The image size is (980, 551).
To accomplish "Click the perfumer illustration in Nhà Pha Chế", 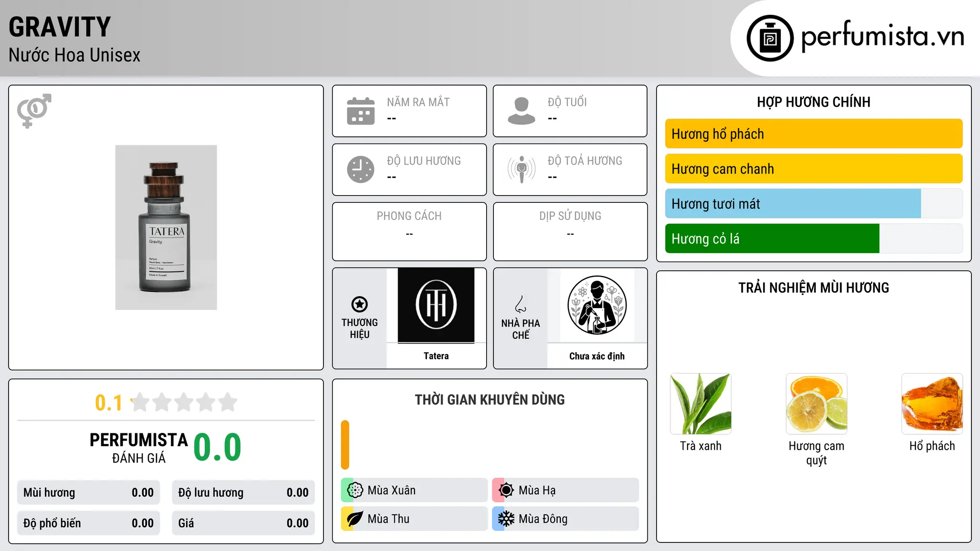I will point(597,305).
